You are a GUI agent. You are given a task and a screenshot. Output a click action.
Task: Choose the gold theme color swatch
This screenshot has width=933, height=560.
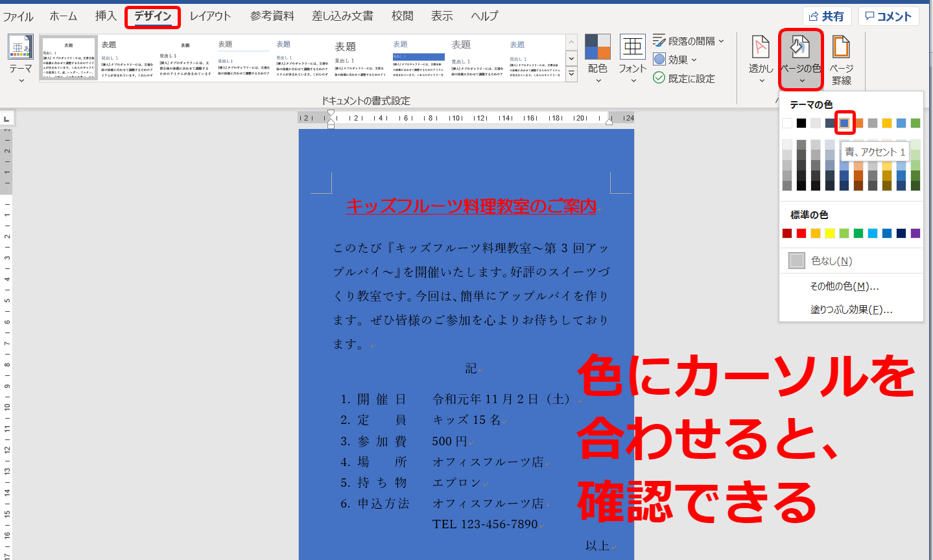pyautogui.click(x=887, y=123)
